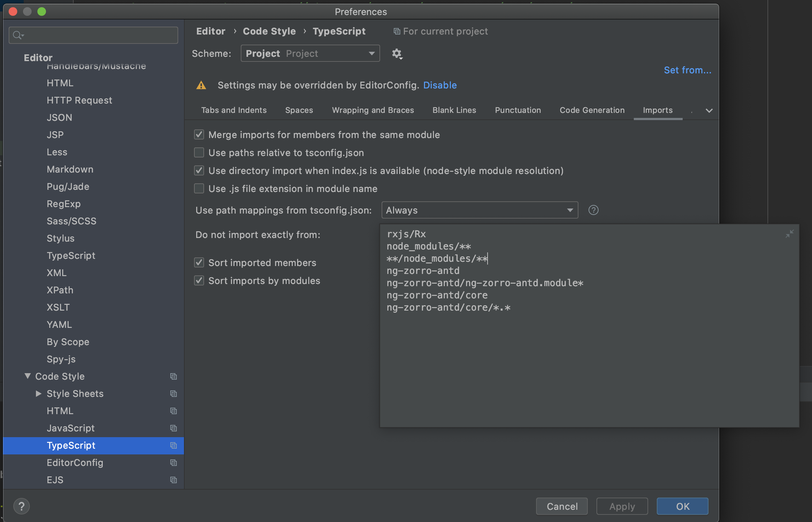Expand the Style Sheets tree node
Screen dimensions: 812x522
[38, 394]
